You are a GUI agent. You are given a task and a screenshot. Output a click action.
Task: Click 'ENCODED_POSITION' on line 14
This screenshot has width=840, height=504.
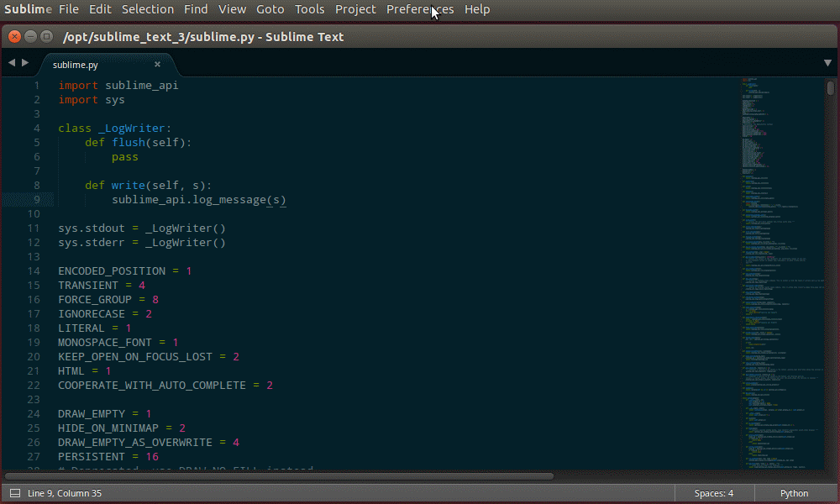pyautogui.click(x=112, y=271)
